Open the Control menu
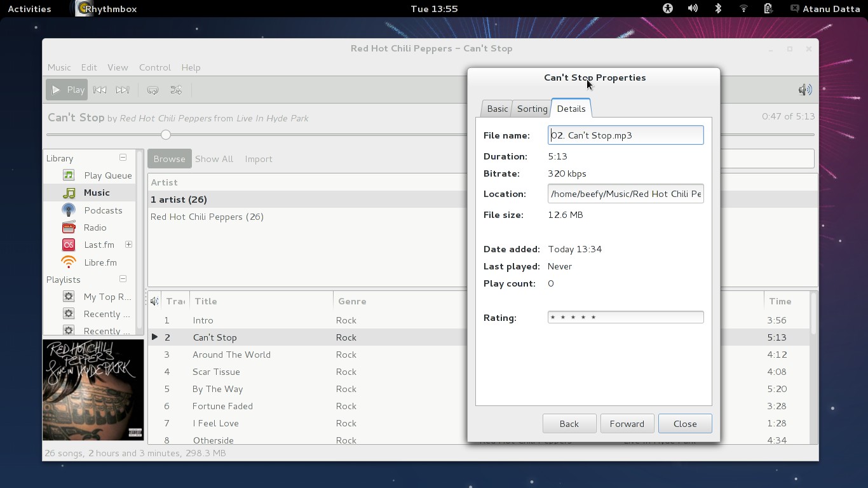The width and height of the screenshot is (868, 488). click(154, 67)
